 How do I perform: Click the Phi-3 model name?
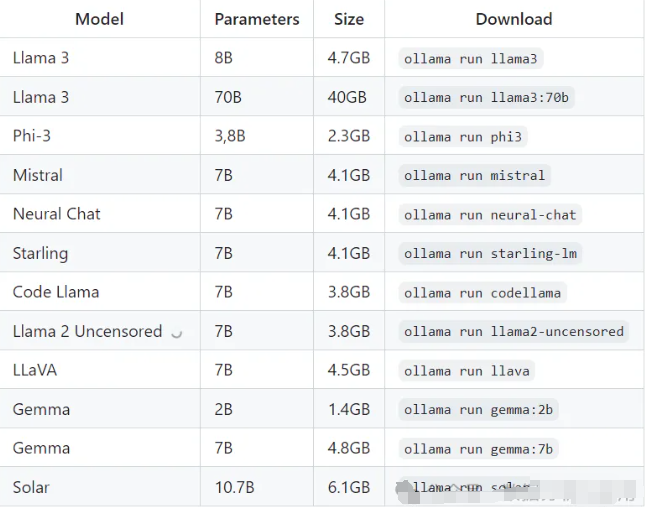coord(32,136)
